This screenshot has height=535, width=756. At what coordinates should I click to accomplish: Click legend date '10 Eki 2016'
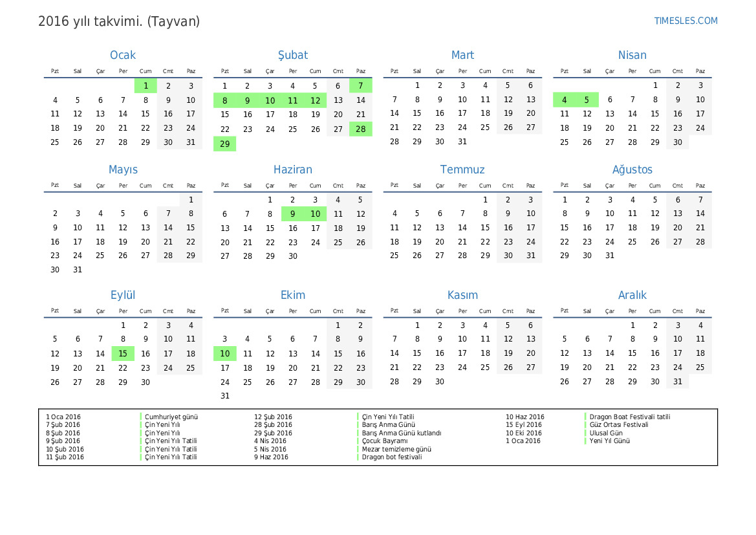click(x=524, y=433)
